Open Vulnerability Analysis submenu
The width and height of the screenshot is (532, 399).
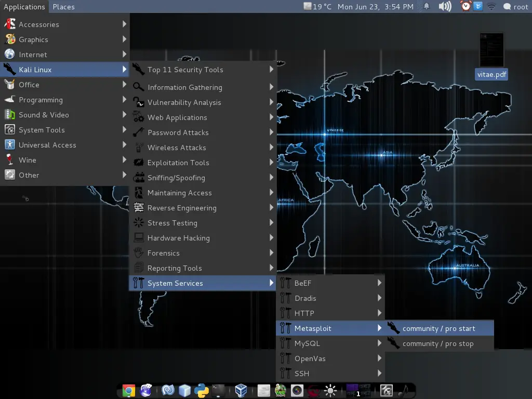point(203,102)
